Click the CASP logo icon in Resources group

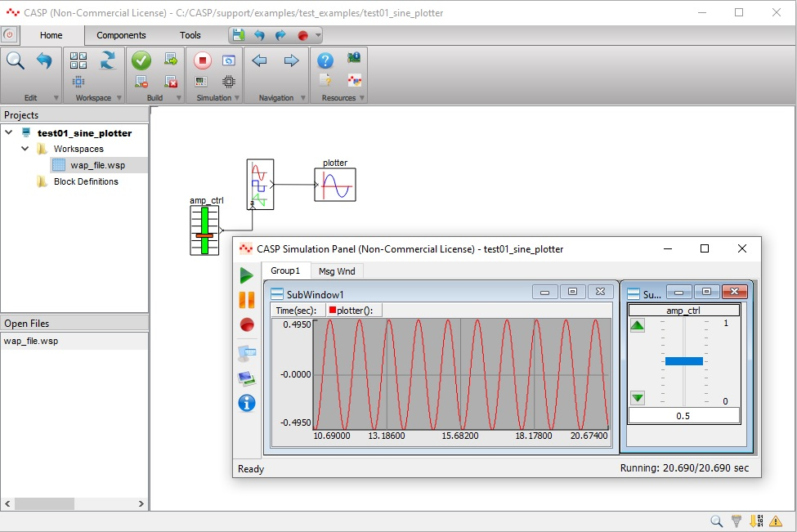(x=354, y=80)
